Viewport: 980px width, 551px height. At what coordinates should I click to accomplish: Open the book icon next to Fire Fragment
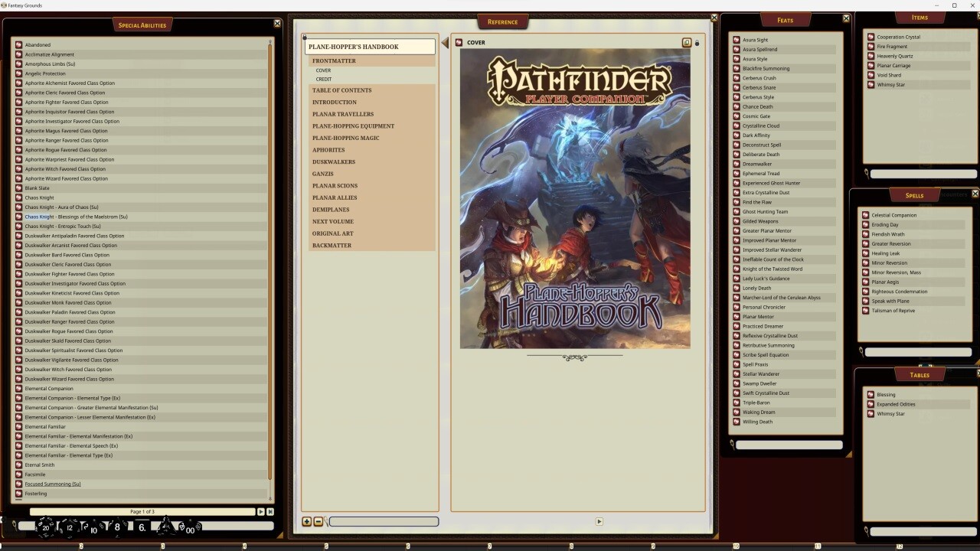tap(871, 46)
